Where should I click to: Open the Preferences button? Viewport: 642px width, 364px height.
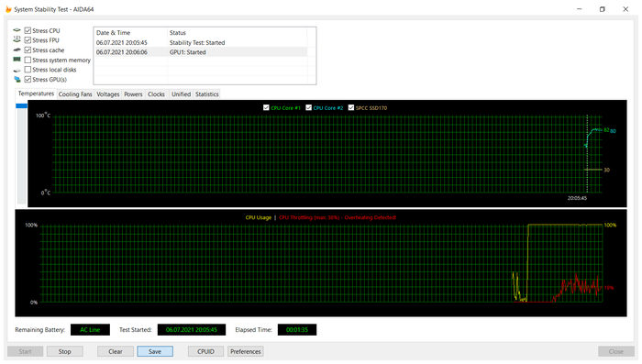246,351
